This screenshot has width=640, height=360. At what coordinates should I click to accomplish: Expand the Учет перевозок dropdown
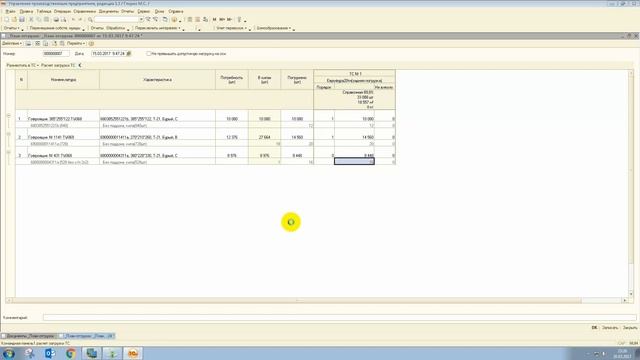[231, 28]
